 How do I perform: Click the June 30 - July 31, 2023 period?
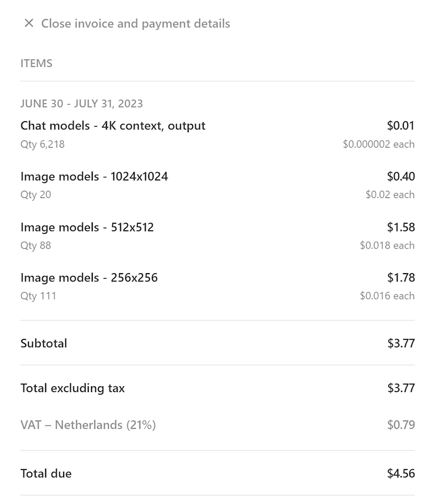82,104
